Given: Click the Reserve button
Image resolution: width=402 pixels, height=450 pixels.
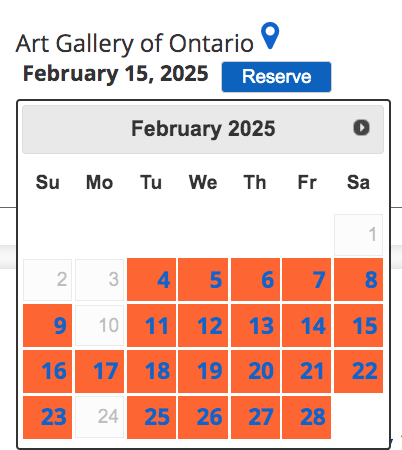Looking at the screenshot, I should [276, 77].
